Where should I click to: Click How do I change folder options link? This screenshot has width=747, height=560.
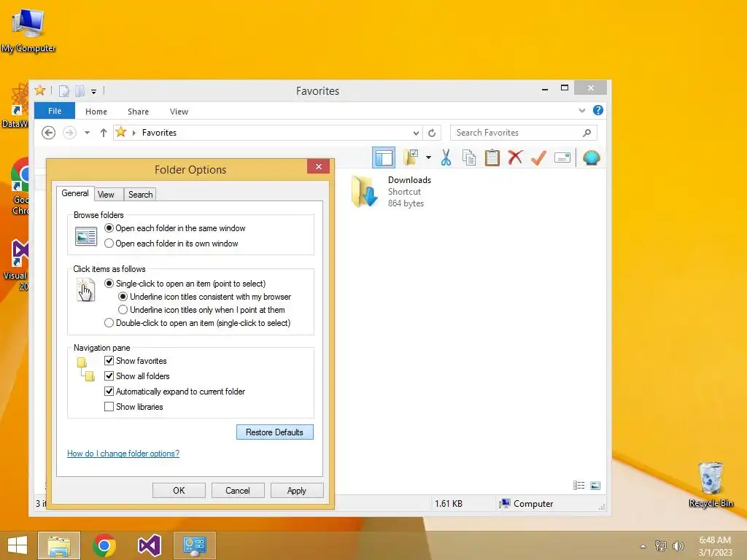(x=123, y=454)
